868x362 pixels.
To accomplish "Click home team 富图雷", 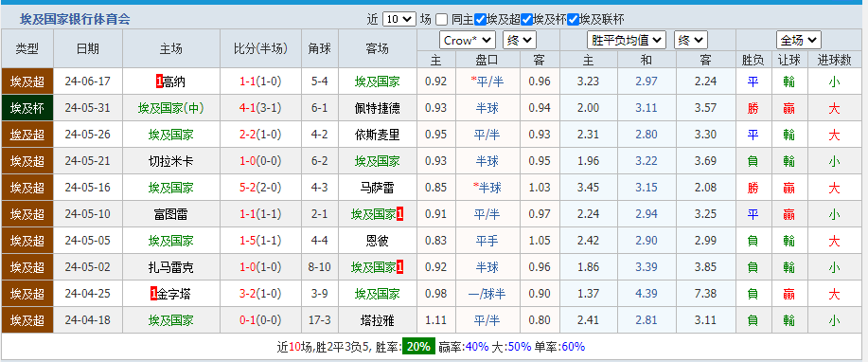I will coord(171,214).
